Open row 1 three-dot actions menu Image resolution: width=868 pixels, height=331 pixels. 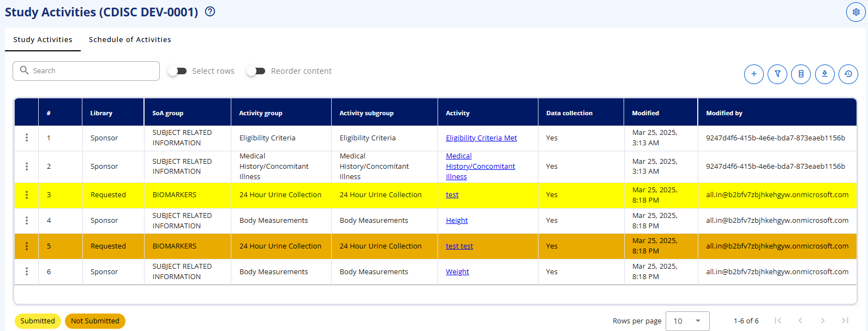click(x=27, y=138)
